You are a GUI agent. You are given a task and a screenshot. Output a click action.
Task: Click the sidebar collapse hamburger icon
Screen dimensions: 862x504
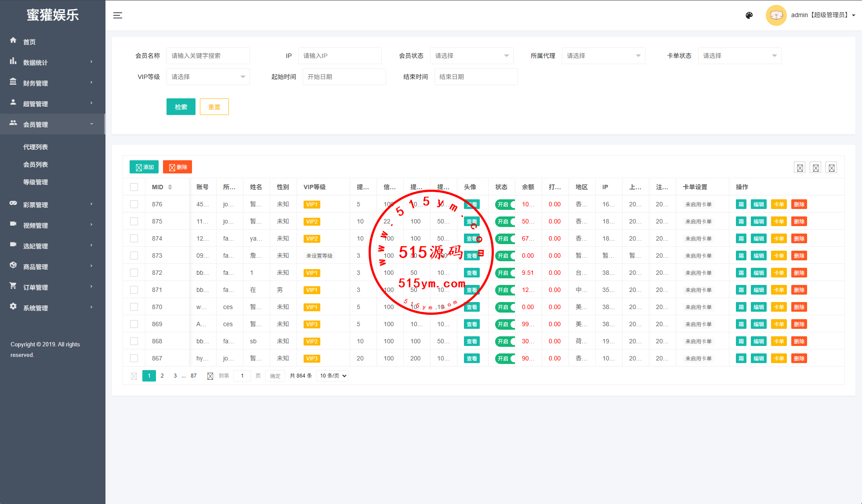tap(117, 15)
